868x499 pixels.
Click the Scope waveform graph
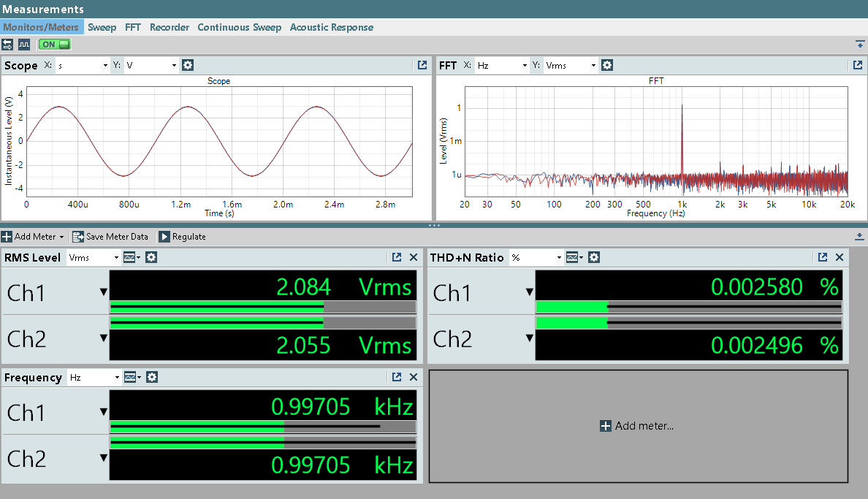pyautogui.click(x=219, y=141)
